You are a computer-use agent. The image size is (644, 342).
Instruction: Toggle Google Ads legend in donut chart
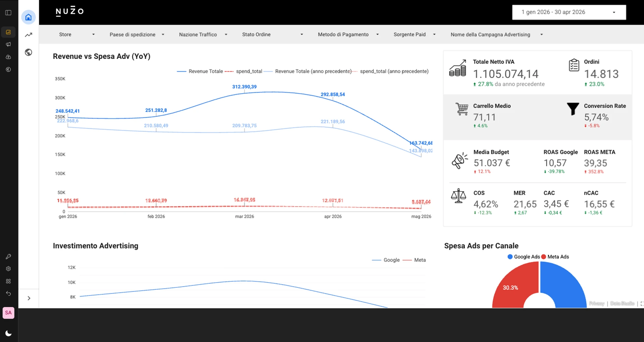(x=524, y=257)
